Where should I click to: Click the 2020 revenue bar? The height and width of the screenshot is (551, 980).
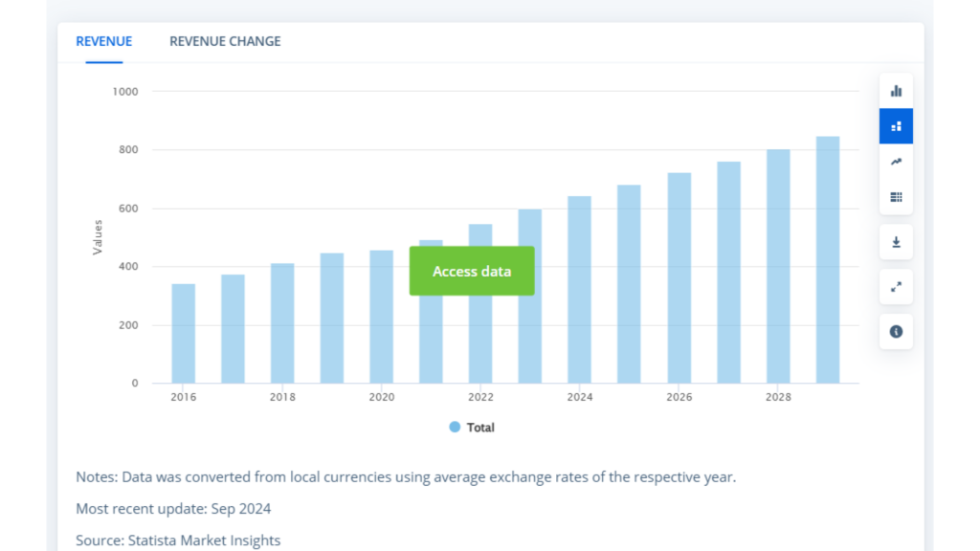coord(381,317)
